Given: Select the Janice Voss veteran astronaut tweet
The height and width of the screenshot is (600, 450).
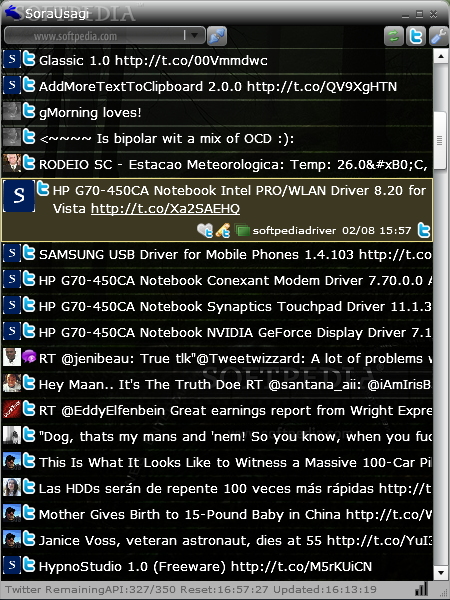Looking at the screenshot, I should 217,541.
